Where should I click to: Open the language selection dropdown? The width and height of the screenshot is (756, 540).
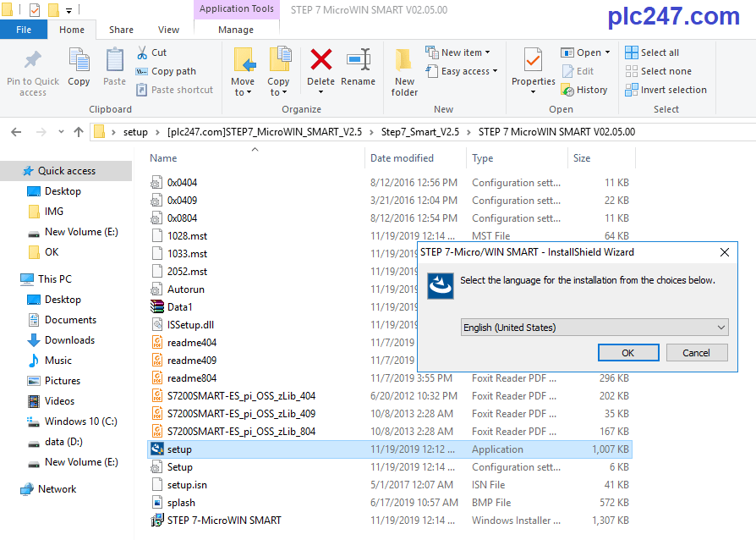[594, 328]
